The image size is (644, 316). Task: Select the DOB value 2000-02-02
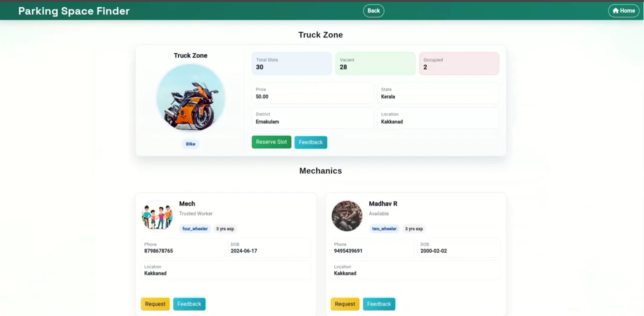tap(434, 251)
